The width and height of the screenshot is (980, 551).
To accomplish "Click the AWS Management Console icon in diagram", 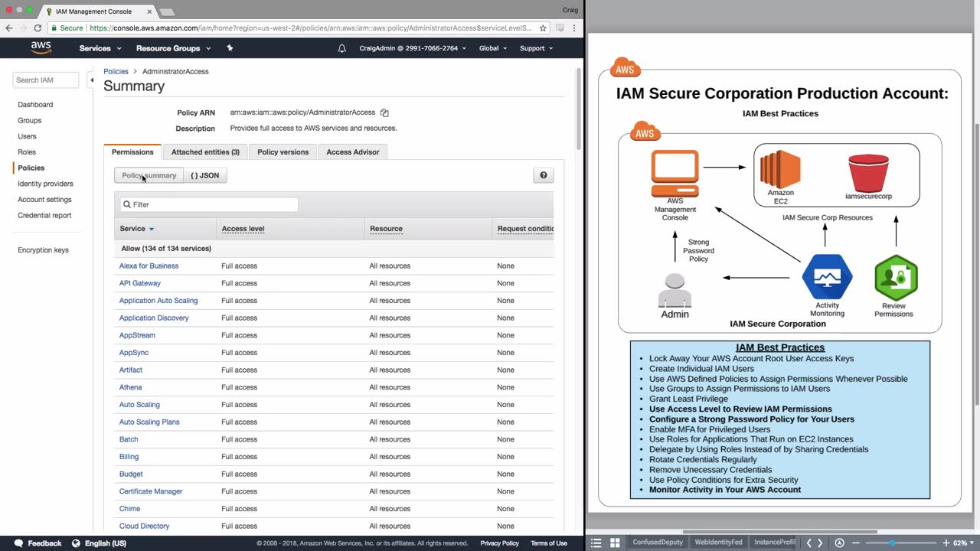I will (675, 174).
